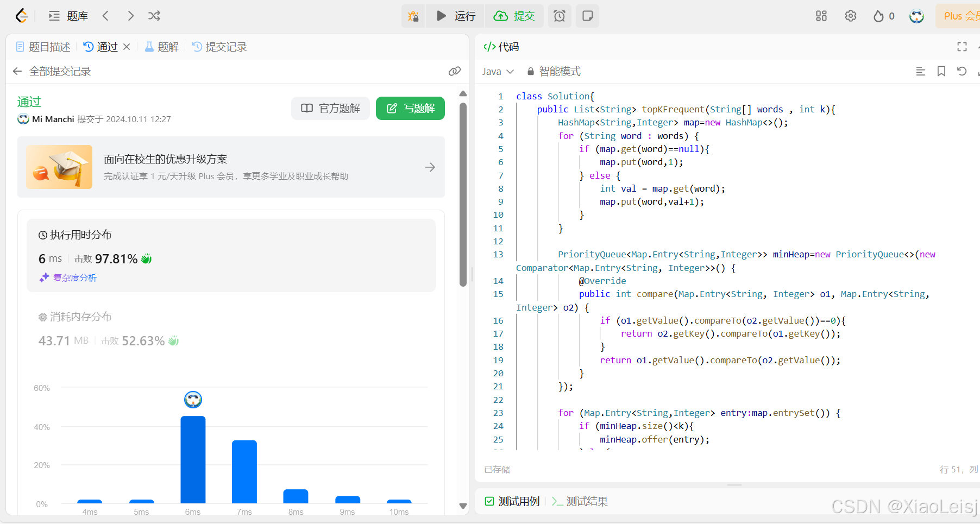Viewport: 980px width, 524px height.
Task: Click the green 写题解 button
Action: [x=410, y=108]
